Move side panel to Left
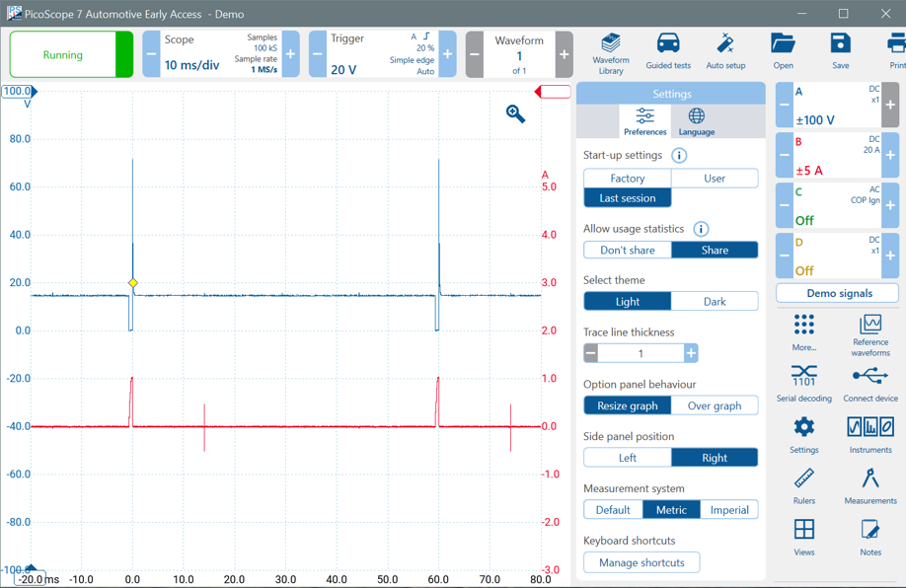 click(x=628, y=458)
